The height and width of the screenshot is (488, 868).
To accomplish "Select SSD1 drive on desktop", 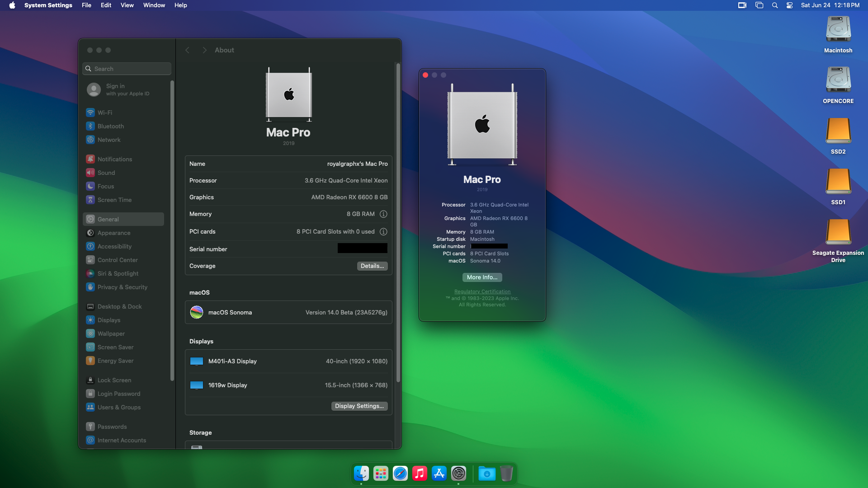I will click(838, 187).
